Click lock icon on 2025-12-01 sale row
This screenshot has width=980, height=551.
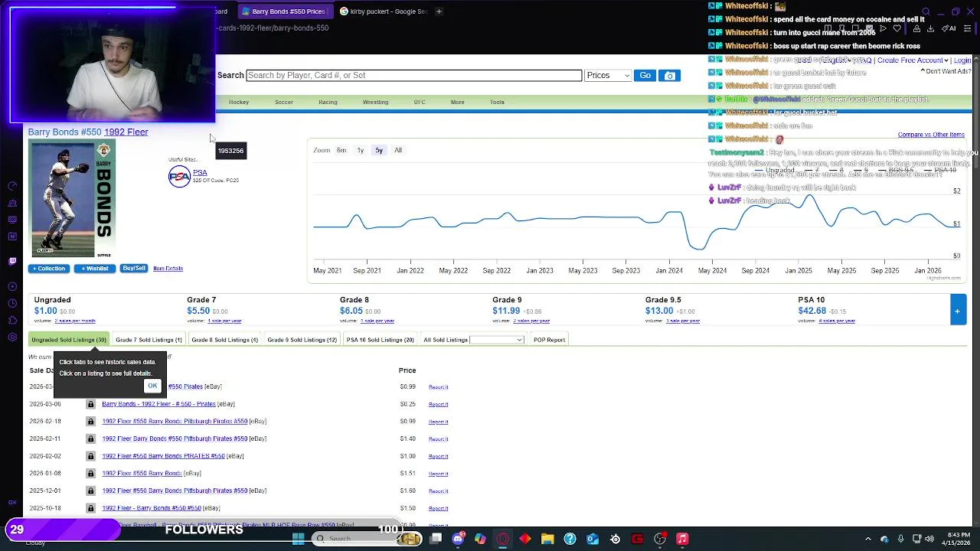[x=90, y=491]
